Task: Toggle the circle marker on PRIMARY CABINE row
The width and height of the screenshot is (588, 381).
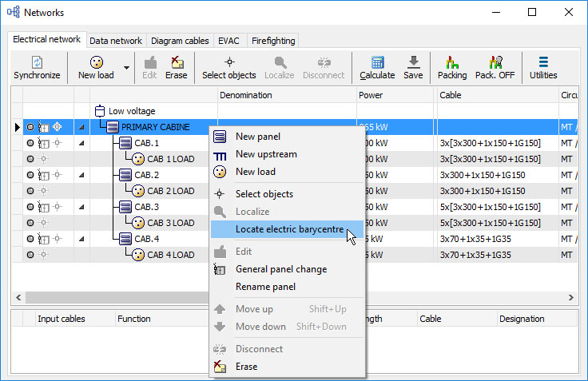Action: tap(30, 127)
